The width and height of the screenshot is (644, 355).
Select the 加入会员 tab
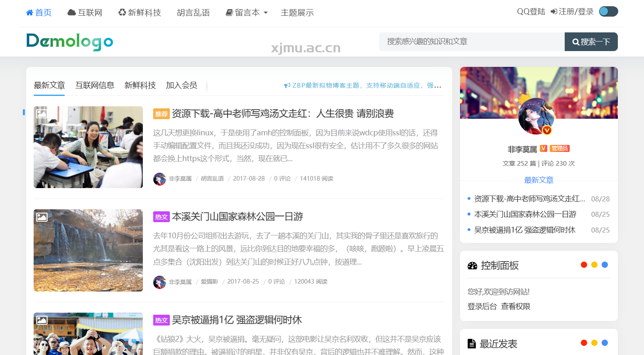click(181, 85)
